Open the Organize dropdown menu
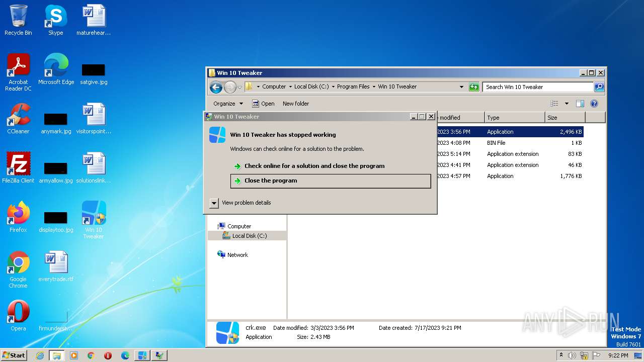Screen dimensions: 644x362 (x=228, y=104)
